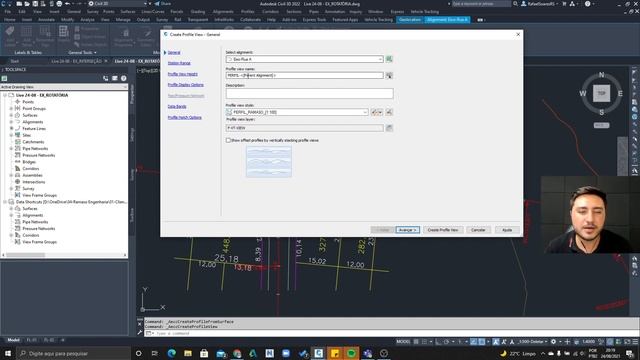The height and width of the screenshot is (360, 640).
Task: Open the Profile view style dropdown
Action: click(x=365, y=112)
